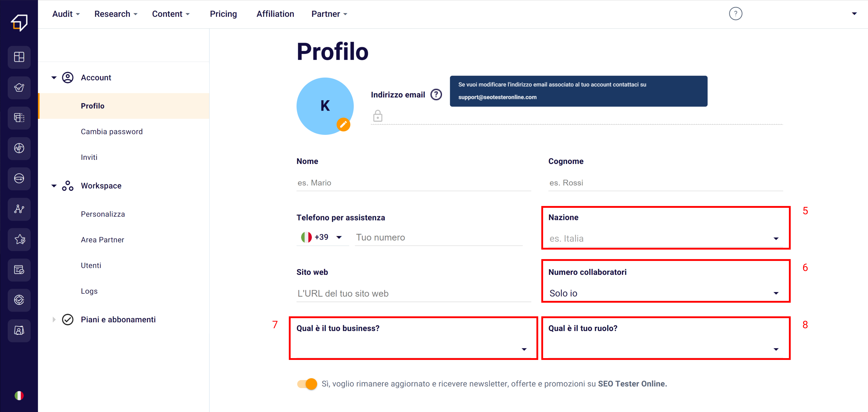Click the Italian flag language icon
Viewport: 868px width, 412px height.
click(x=19, y=395)
